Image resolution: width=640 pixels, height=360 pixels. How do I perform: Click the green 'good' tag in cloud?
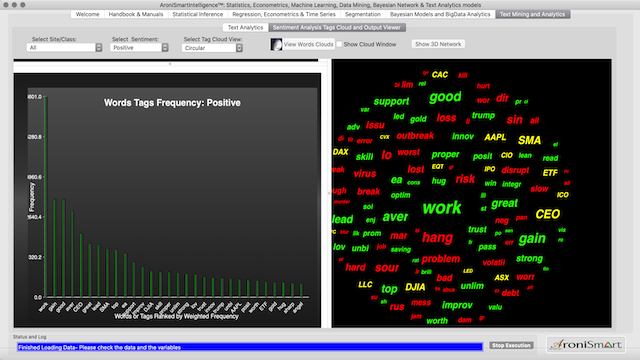click(x=445, y=97)
